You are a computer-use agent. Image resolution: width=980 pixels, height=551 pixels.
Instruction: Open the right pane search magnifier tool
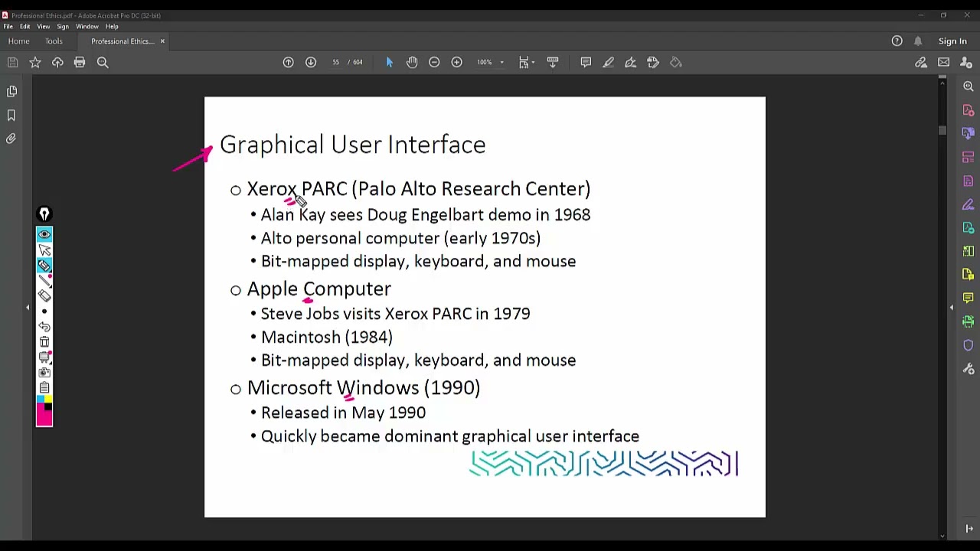[x=969, y=86]
